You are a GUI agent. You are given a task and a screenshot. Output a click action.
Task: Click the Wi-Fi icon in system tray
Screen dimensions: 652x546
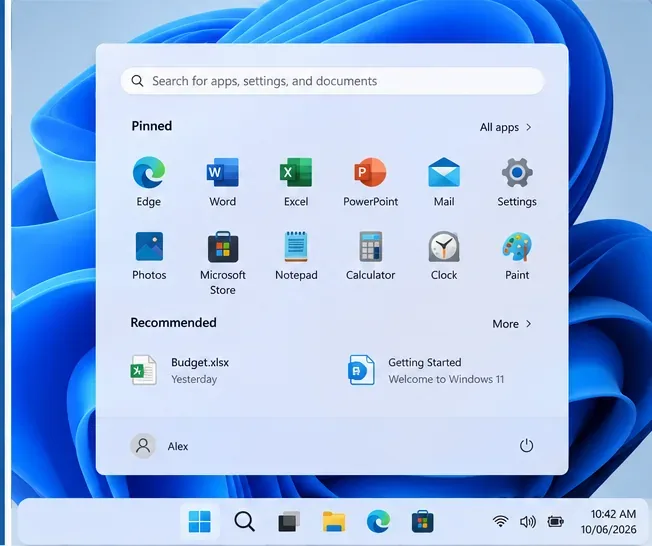pos(500,521)
